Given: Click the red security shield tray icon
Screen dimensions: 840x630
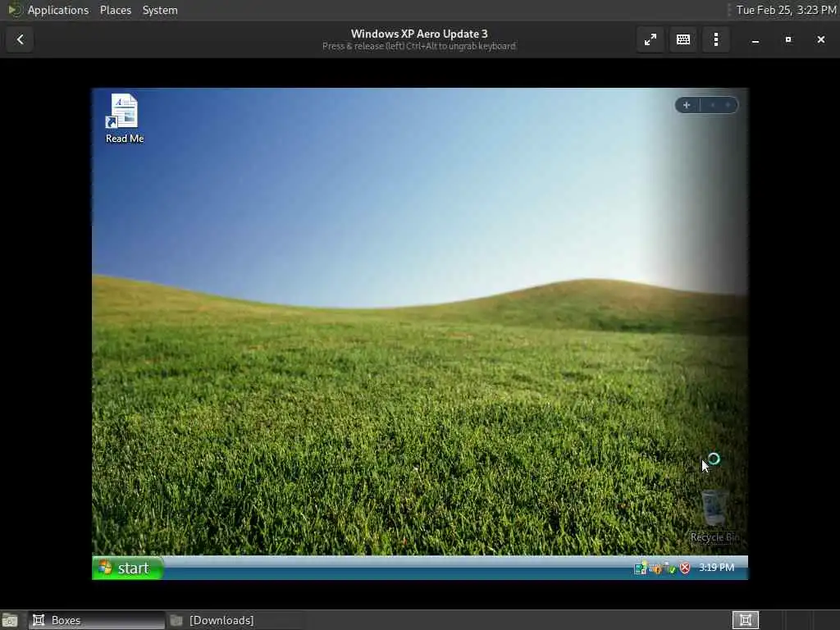Looking at the screenshot, I should (x=685, y=568).
